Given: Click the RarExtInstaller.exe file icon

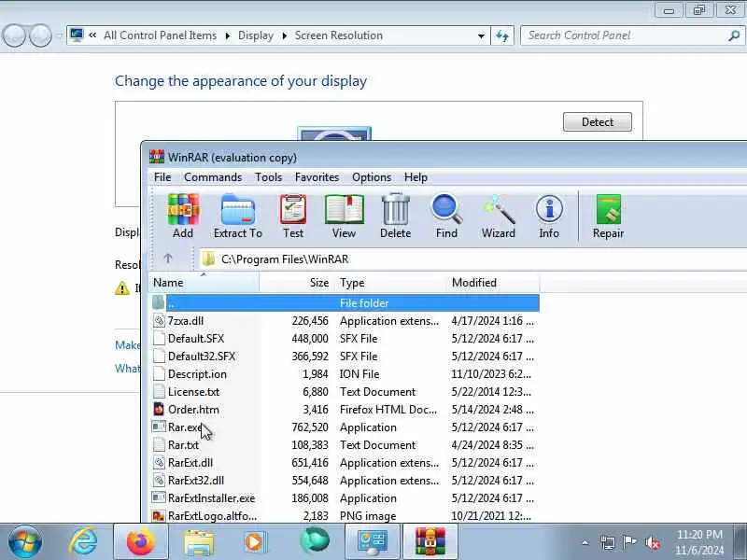Looking at the screenshot, I should point(159,498).
